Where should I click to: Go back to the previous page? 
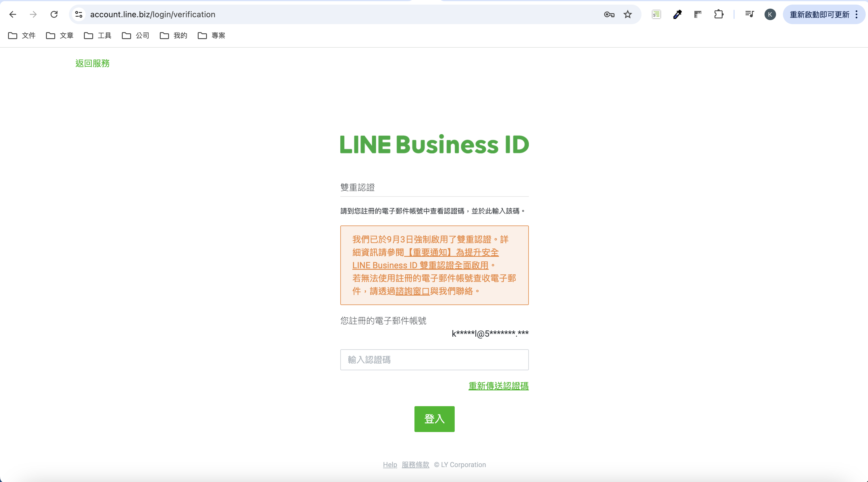coord(13,14)
